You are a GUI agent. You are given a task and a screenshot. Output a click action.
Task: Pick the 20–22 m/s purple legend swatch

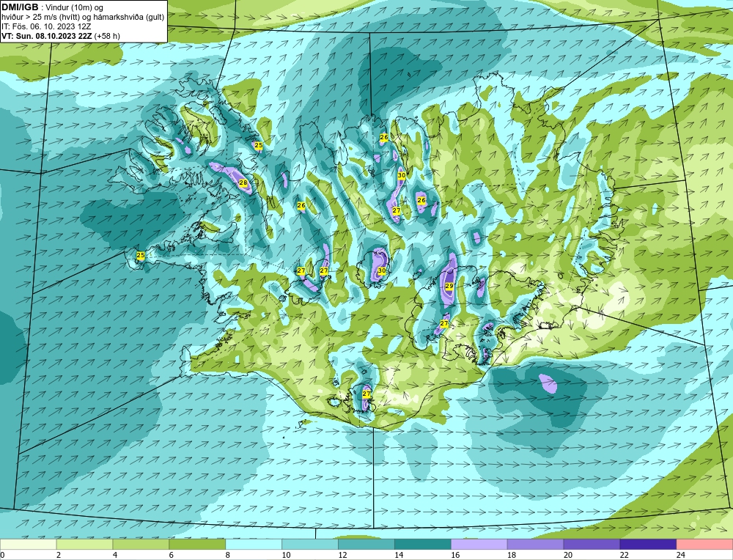(592, 545)
